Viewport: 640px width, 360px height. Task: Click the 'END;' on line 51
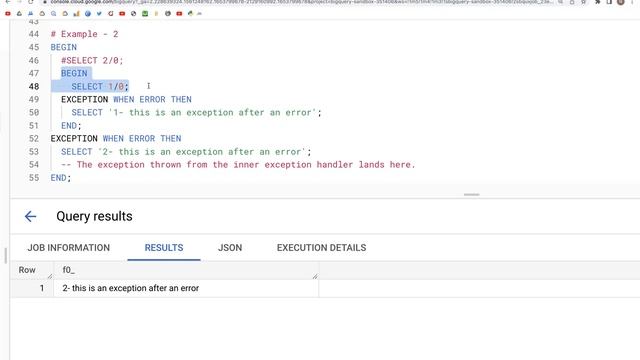coord(71,126)
